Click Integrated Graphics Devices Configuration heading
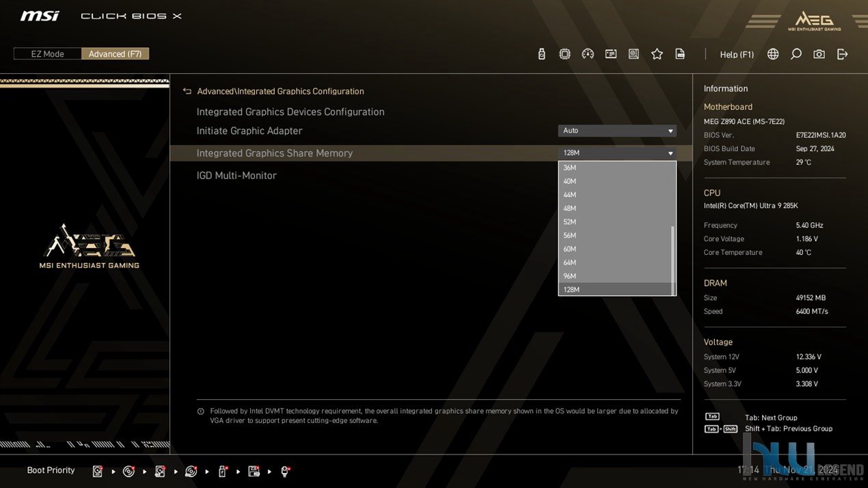Viewport: 868px width, 488px height. click(x=290, y=112)
